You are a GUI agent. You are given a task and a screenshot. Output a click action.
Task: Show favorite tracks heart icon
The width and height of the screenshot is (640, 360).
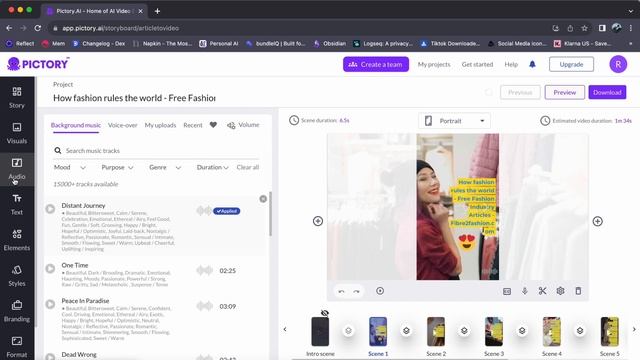pyautogui.click(x=213, y=125)
